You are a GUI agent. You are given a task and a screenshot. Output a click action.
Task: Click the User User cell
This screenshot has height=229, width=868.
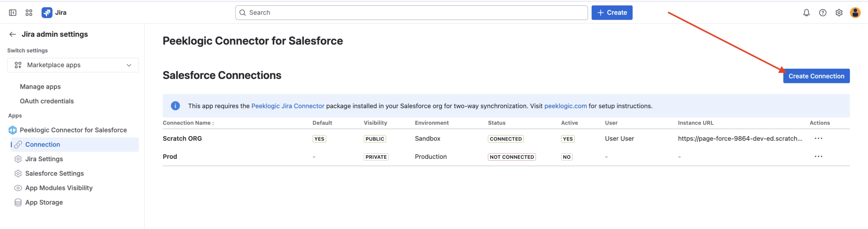(619, 139)
